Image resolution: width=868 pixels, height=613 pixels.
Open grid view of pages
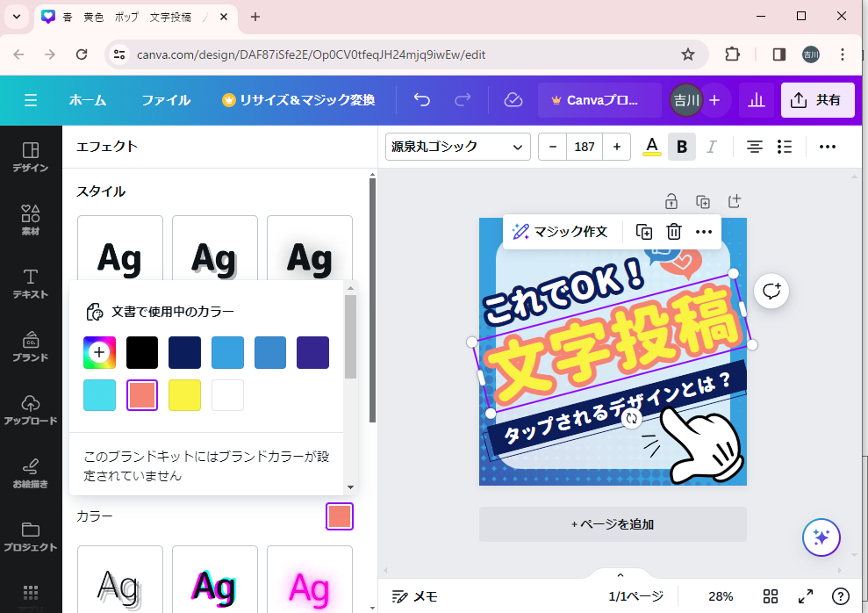click(x=771, y=596)
